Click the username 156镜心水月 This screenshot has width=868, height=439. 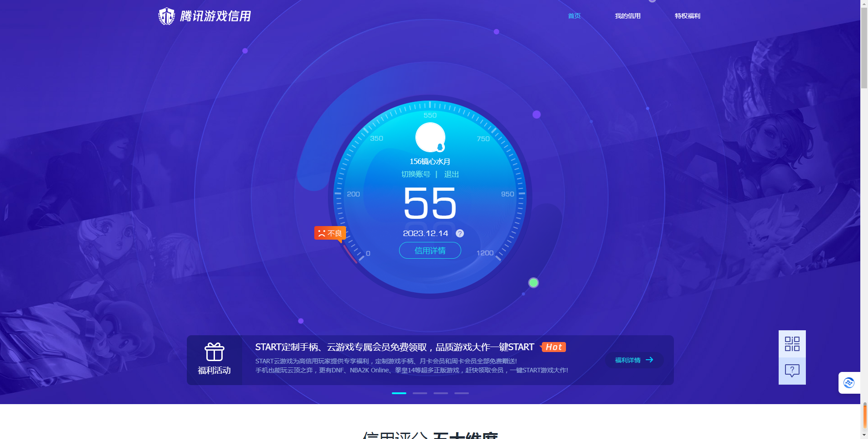coord(430,162)
